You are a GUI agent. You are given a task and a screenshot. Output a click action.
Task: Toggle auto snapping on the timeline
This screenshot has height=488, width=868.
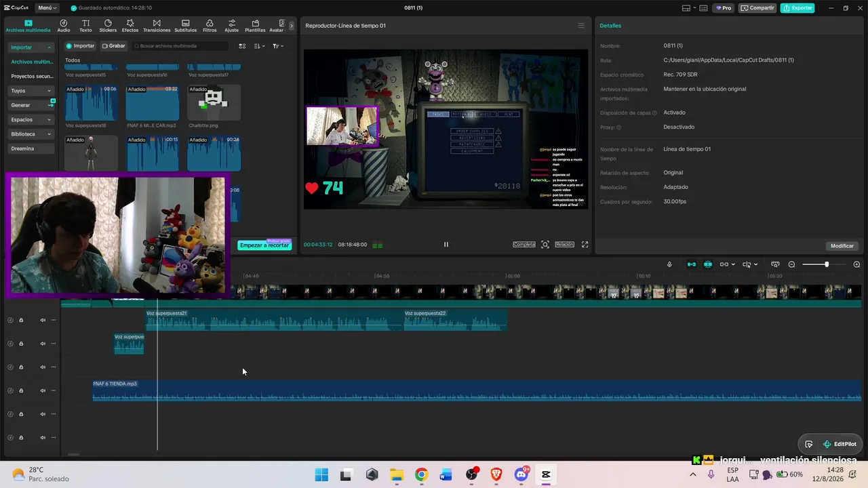[708, 264]
